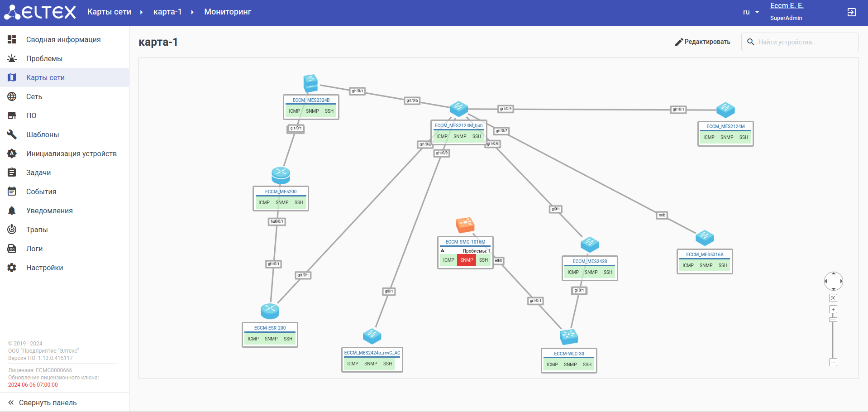Image resolution: width=868 pixels, height=412 pixels.
Task: Click the fit-to-screen map icon
Action: point(833,298)
